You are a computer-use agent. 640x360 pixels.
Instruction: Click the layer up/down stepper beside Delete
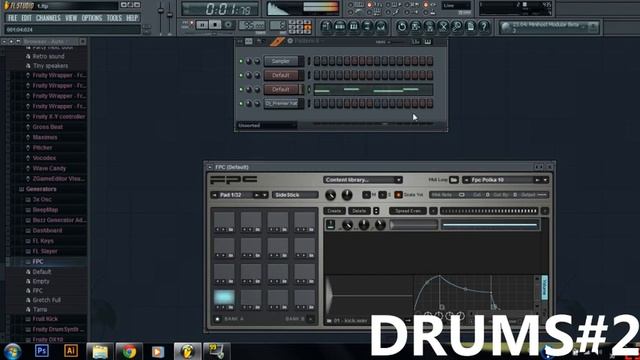pos(376,211)
